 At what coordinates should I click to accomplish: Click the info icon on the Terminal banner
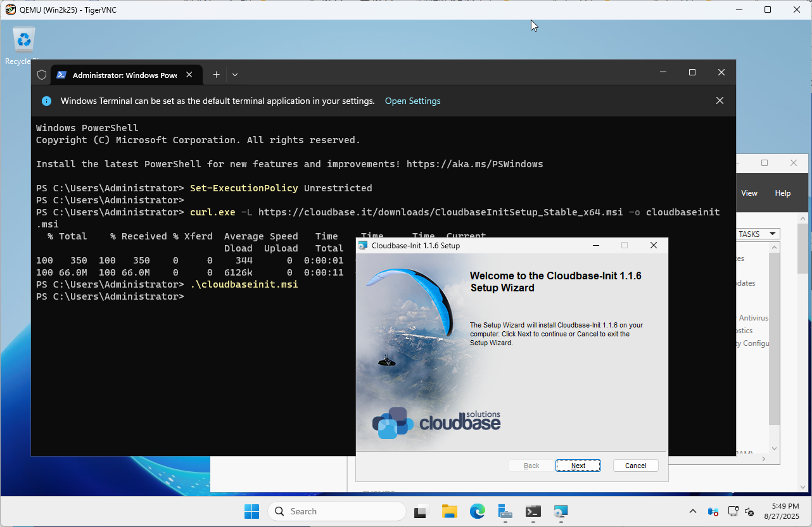point(46,101)
